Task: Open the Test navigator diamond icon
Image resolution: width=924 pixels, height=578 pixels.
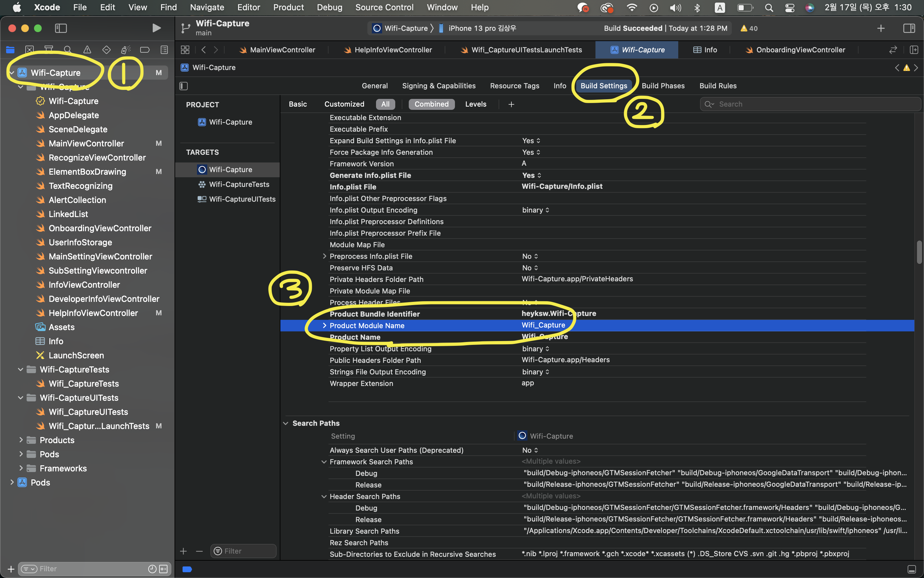Action: click(107, 50)
